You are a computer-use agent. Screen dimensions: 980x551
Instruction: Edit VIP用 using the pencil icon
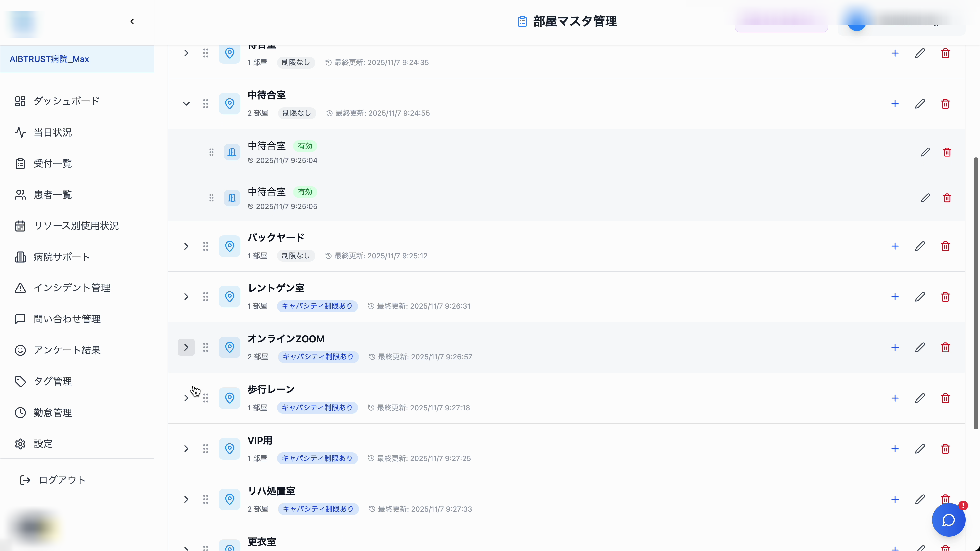coord(920,449)
